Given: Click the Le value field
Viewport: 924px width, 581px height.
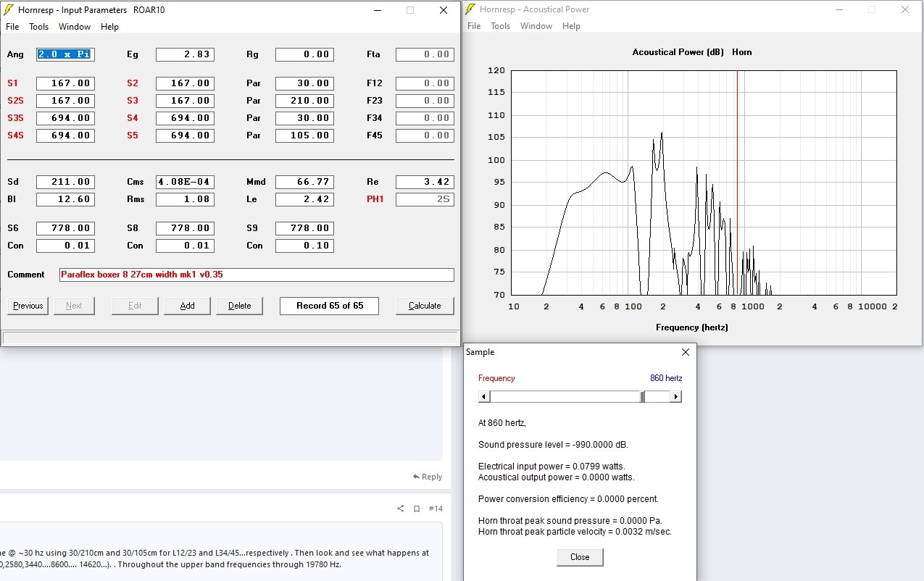Looking at the screenshot, I should [x=304, y=199].
